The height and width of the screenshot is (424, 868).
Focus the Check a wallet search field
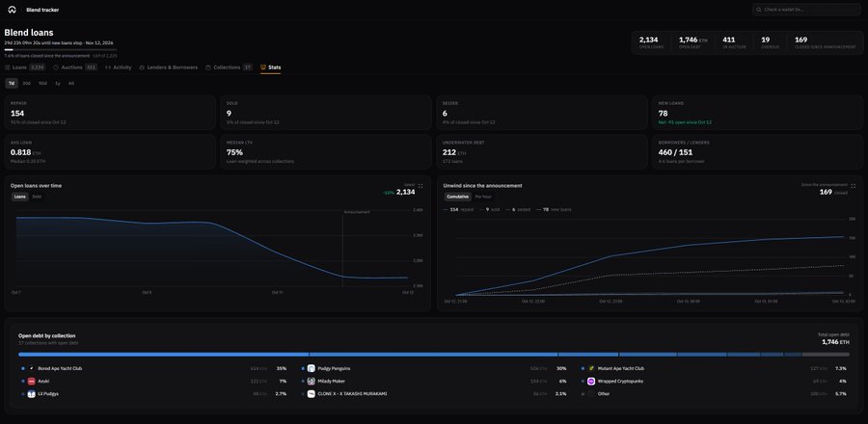(806, 10)
